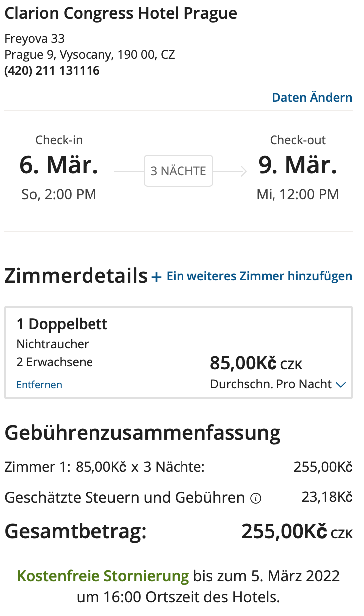Click the Gesamtbetrag total 255,00Kč CZK
364x616 pixels.
296,532
